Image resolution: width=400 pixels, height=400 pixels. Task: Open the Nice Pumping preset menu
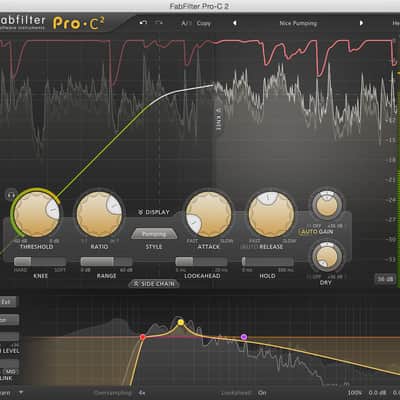click(x=298, y=23)
